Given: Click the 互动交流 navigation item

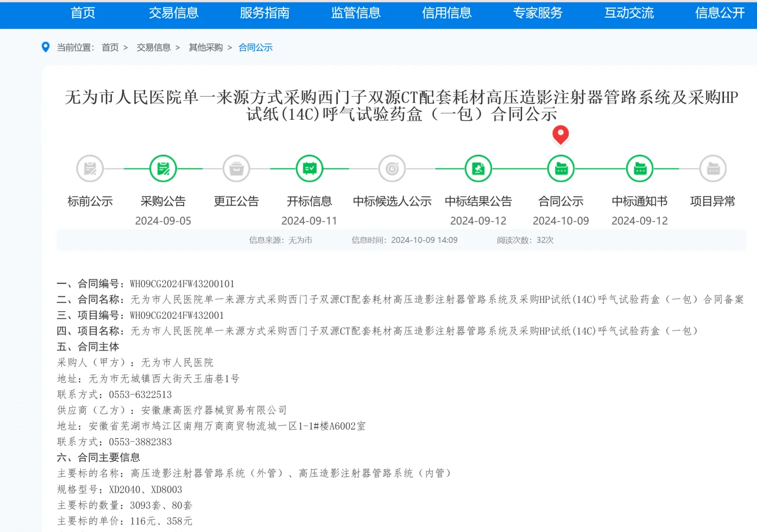Looking at the screenshot, I should pos(628,13).
